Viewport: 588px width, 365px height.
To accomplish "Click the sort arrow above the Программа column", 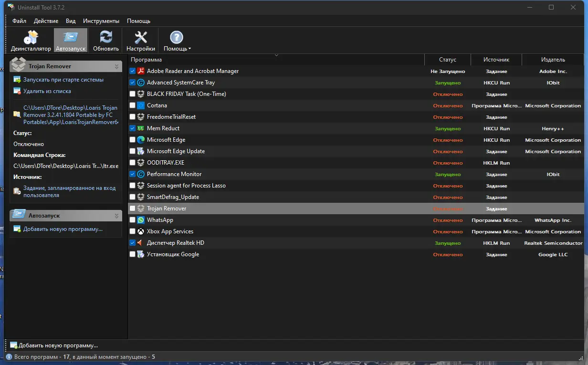I will coord(276,55).
